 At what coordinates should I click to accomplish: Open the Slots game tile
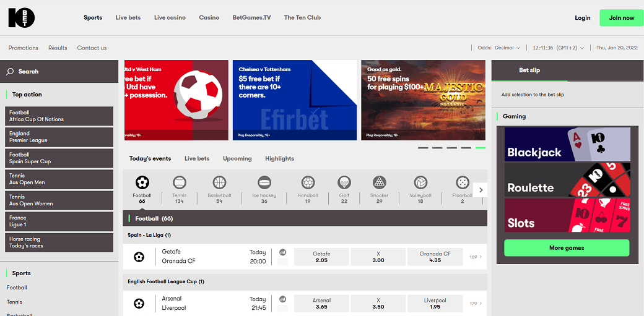pyautogui.click(x=567, y=215)
